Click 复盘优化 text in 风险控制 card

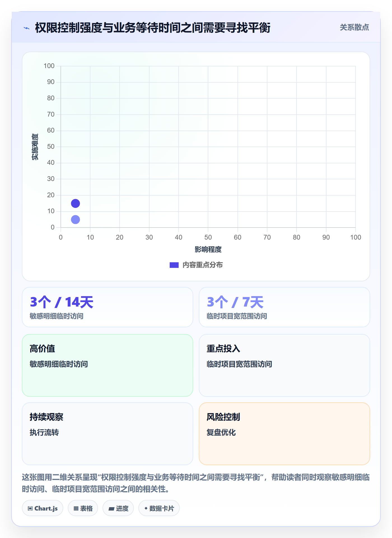pos(221,432)
